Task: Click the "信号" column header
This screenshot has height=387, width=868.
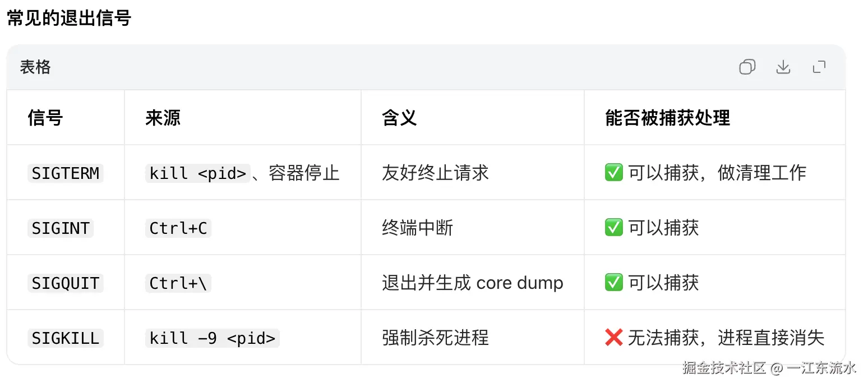Action: 45,118
